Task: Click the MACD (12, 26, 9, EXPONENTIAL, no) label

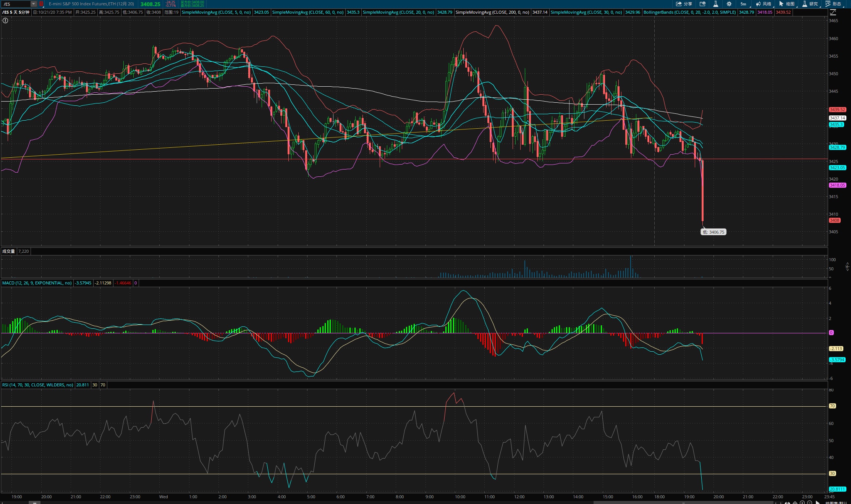Action: coord(37,283)
